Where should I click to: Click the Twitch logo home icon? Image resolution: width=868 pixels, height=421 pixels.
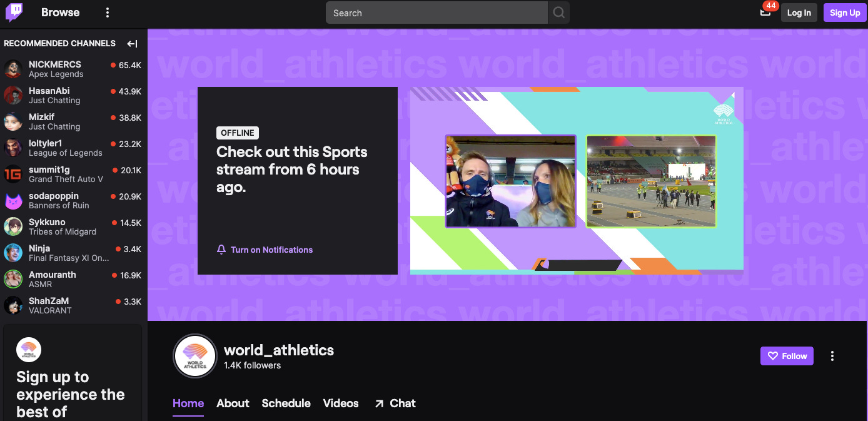pos(14,13)
